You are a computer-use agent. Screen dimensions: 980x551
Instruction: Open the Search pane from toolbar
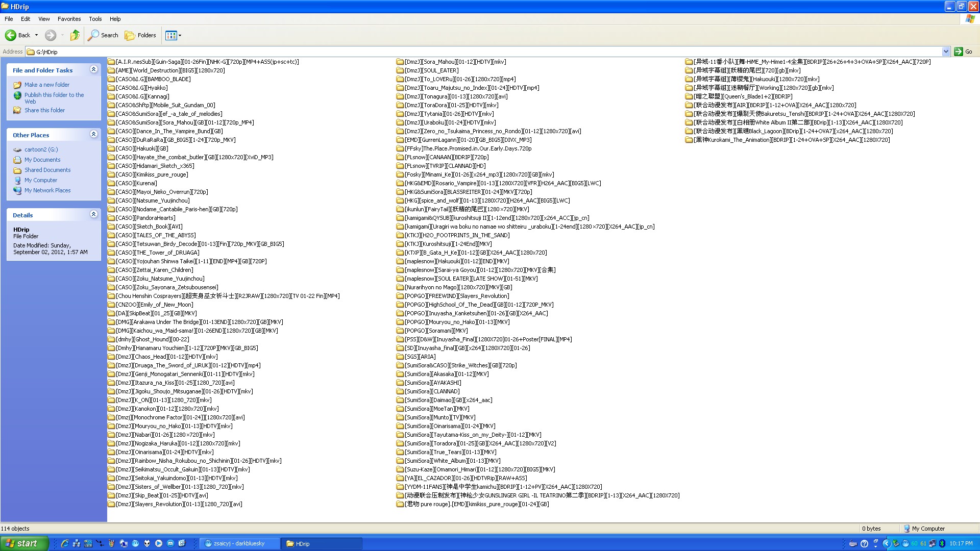[x=103, y=35]
